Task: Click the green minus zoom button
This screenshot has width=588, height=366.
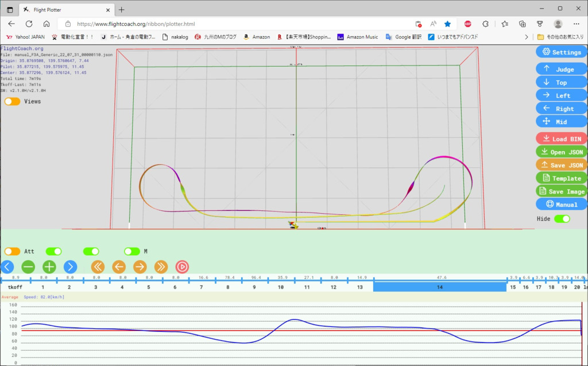Action: click(28, 267)
